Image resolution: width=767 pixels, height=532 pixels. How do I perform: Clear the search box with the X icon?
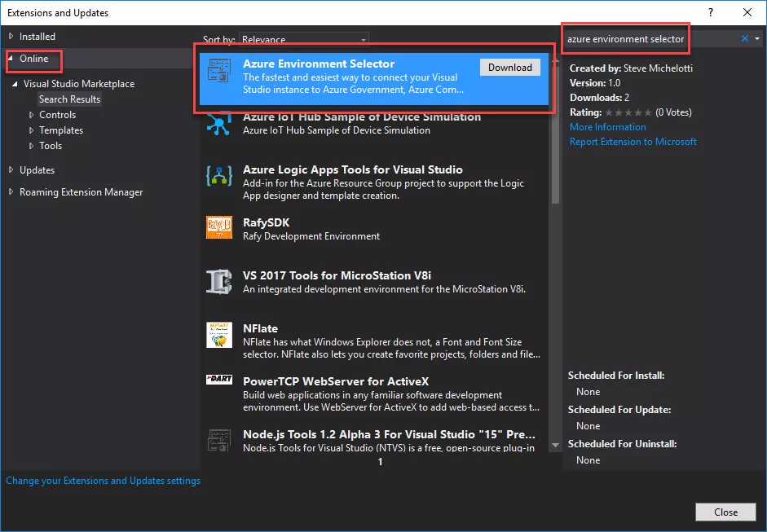click(x=744, y=38)
